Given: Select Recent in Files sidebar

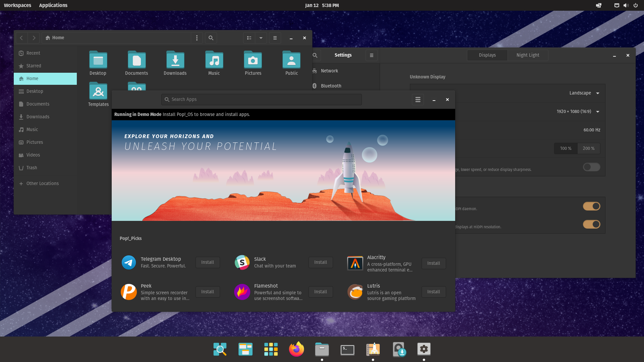Looking at the screenshot, I should (x=45, y=53).
